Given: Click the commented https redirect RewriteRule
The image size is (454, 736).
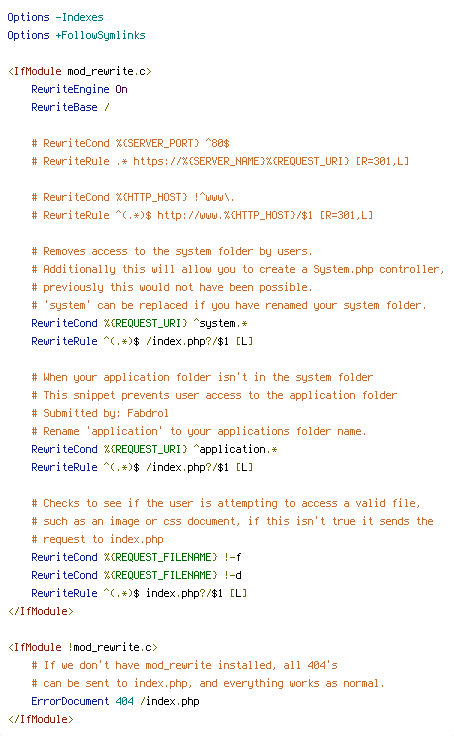Looking at the screenshot, I should point(220,161).
